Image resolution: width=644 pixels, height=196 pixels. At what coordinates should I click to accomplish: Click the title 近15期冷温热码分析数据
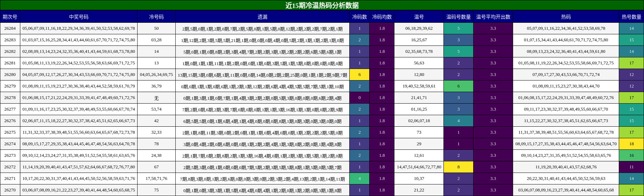322,5
